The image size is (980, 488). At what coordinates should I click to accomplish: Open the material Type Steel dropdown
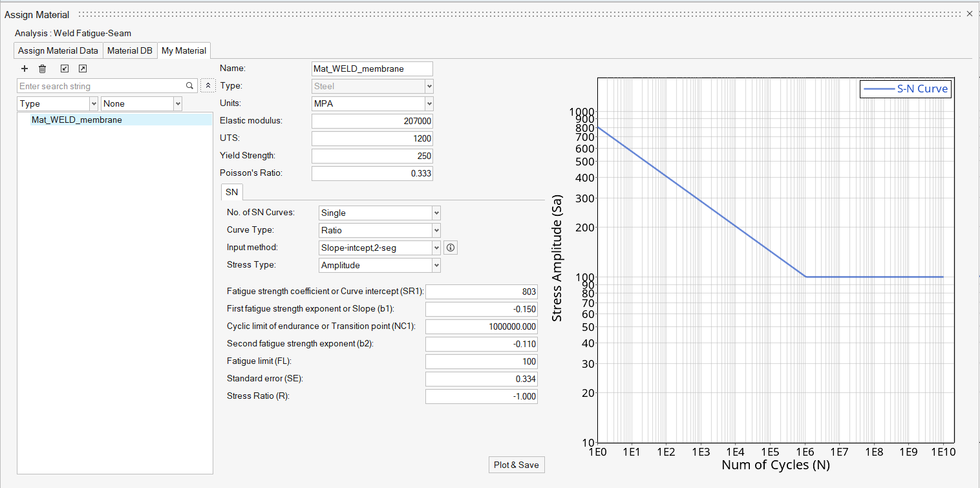point(372,86)
